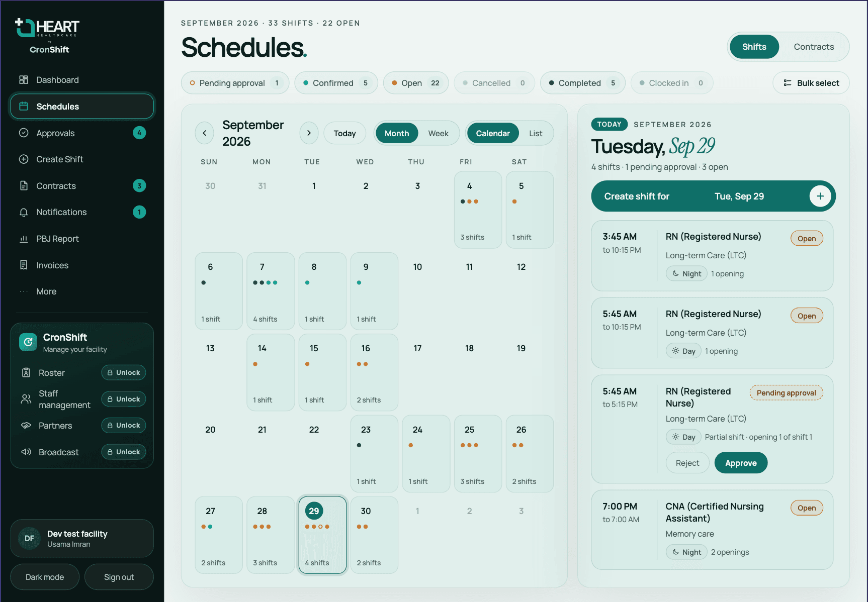
Task: Select the Shifts tab
Action: click(x=754, y=47)
